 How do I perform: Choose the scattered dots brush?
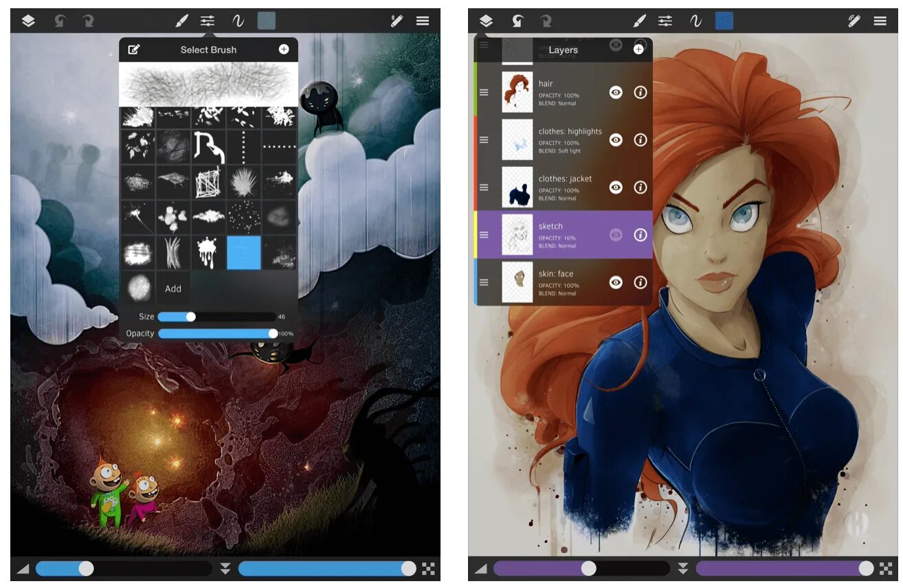(x=243, y=217)
